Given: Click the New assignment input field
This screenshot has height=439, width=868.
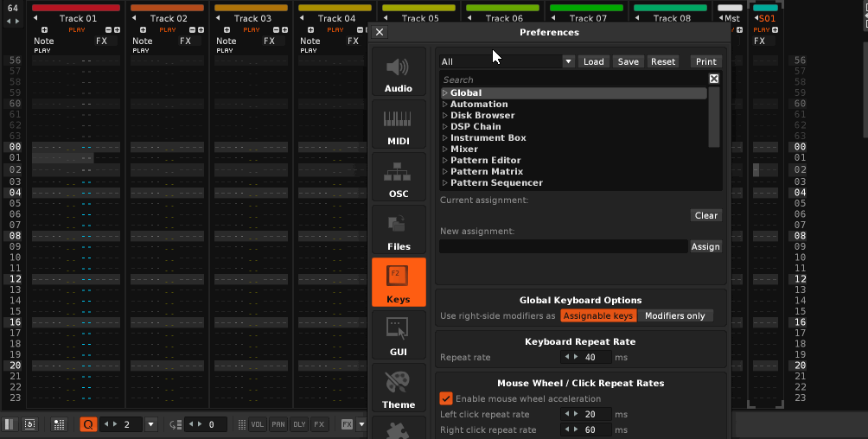Looking at the screenshot, I should pyautogui.click(x=563, y=247).
